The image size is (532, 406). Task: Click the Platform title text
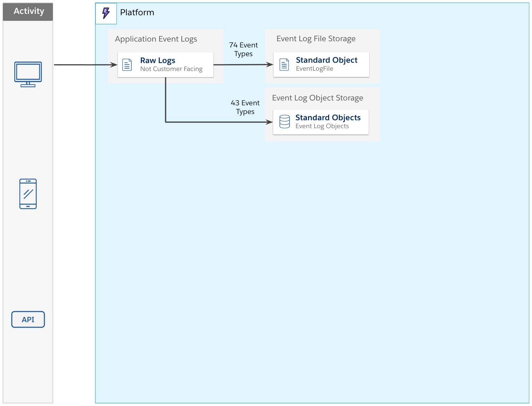[137, 12]
